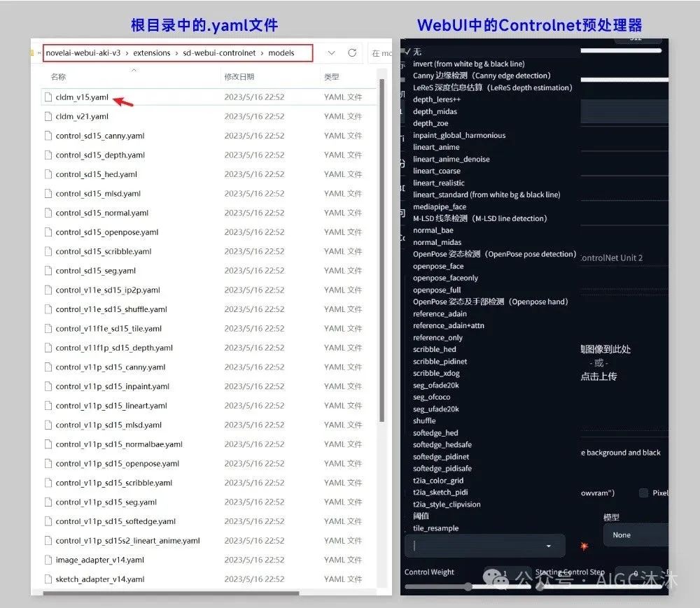The width and height of the screenshot is (700, 608).
Task: Click file icon of control_v11e_sd15_ip2p.yaml
Action: (48, 290)
